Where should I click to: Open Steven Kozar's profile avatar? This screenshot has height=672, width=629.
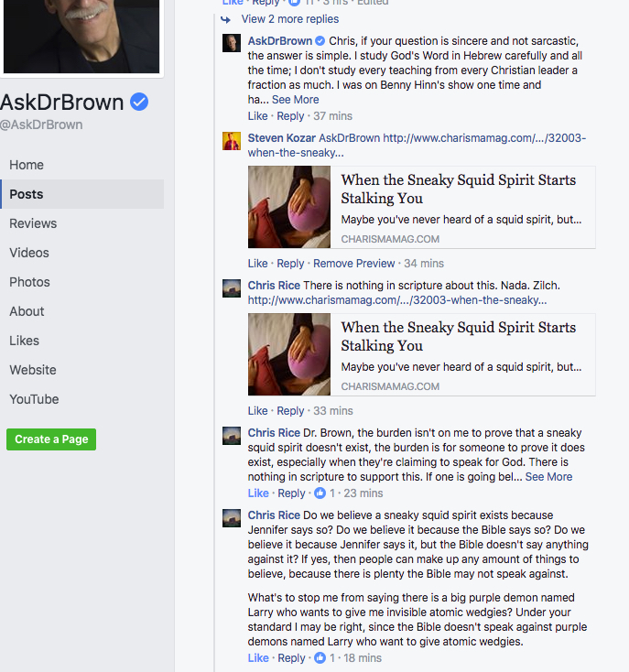point(232,141)
